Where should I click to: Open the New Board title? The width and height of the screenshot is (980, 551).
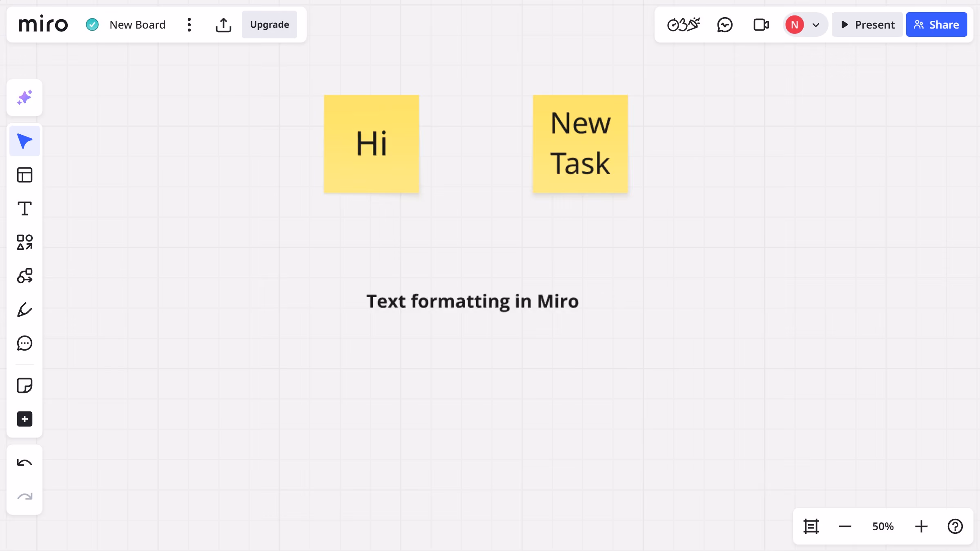138,25
